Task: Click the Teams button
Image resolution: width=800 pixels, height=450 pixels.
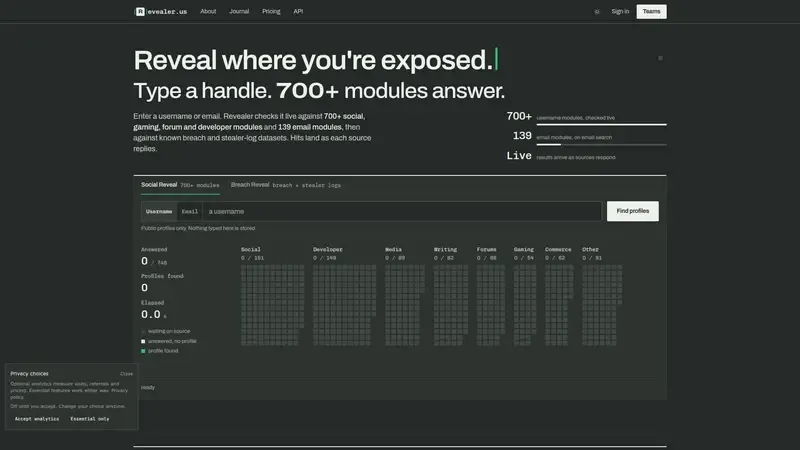Action: point(651,11)
